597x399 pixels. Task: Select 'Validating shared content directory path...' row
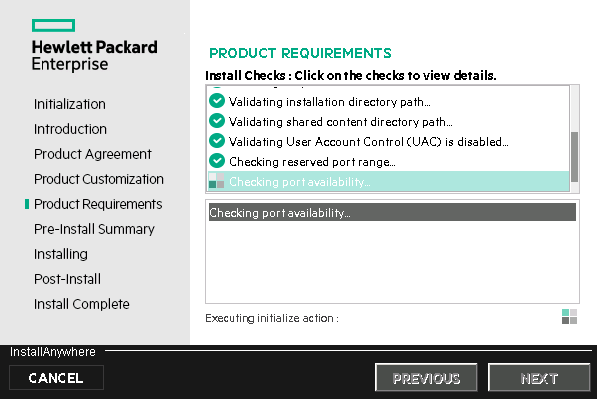pyautogui.click(x=388, y=121)
